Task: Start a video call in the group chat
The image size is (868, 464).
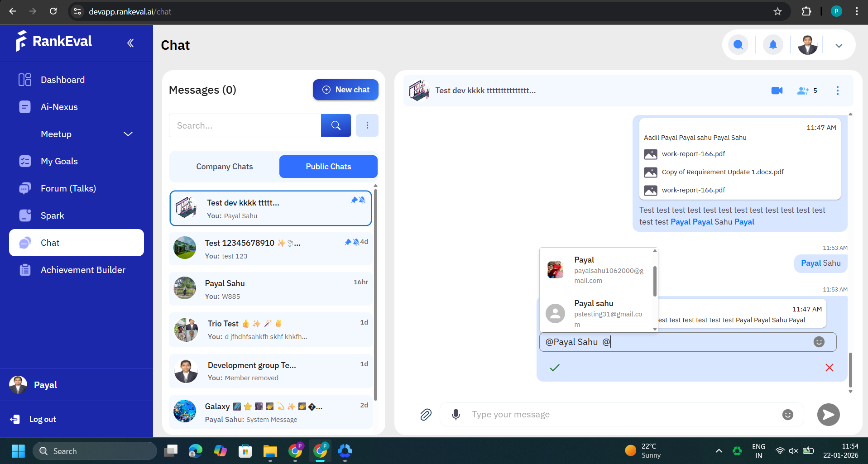Action: coord(777,91)
